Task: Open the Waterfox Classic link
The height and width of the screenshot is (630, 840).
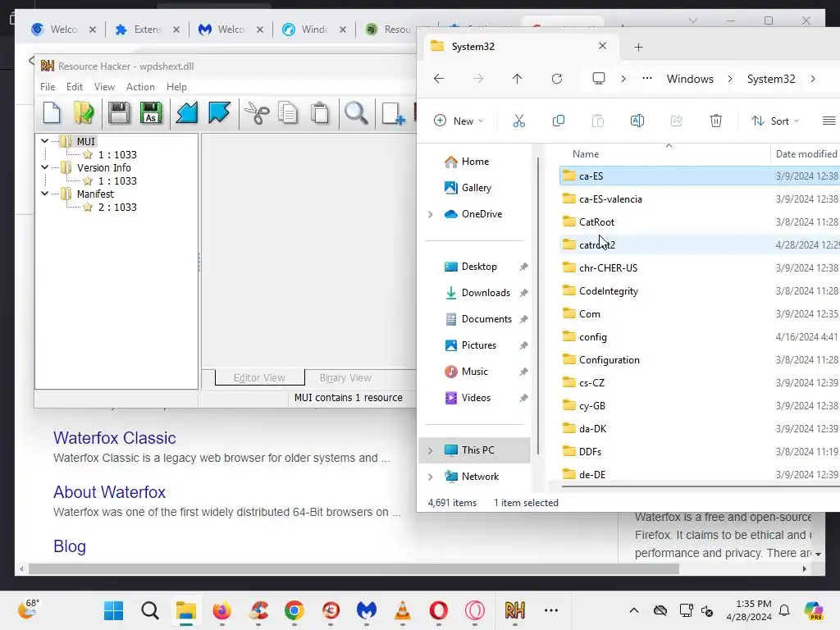Action: click(x=115, y=438)
